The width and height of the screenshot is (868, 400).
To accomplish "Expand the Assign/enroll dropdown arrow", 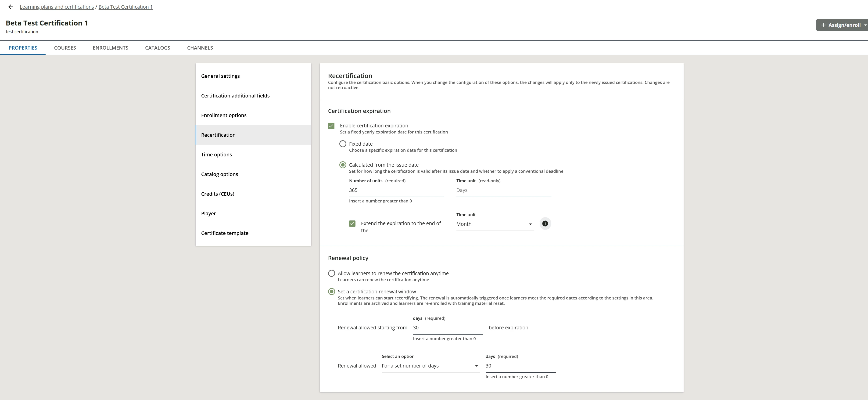I will [865, 25].
